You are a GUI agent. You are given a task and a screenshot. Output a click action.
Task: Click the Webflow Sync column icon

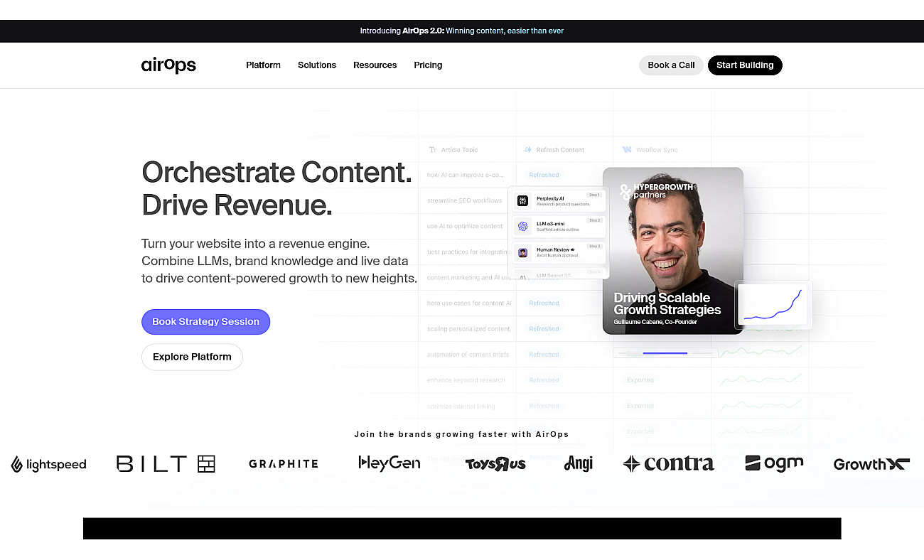point(626,150)
